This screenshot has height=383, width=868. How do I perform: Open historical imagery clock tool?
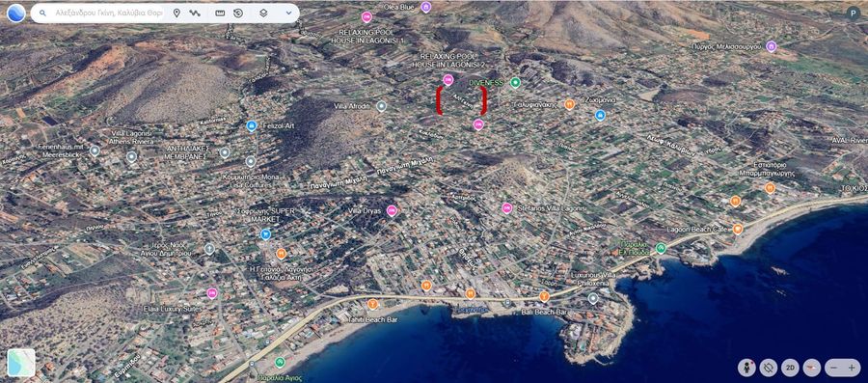238,13
